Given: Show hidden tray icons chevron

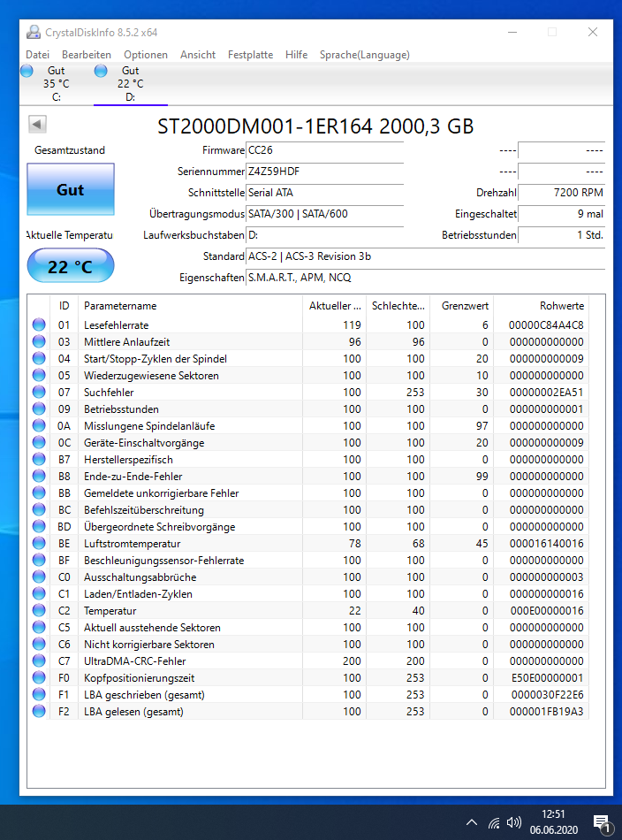Looking at the screenshot, I should [472, 822].
